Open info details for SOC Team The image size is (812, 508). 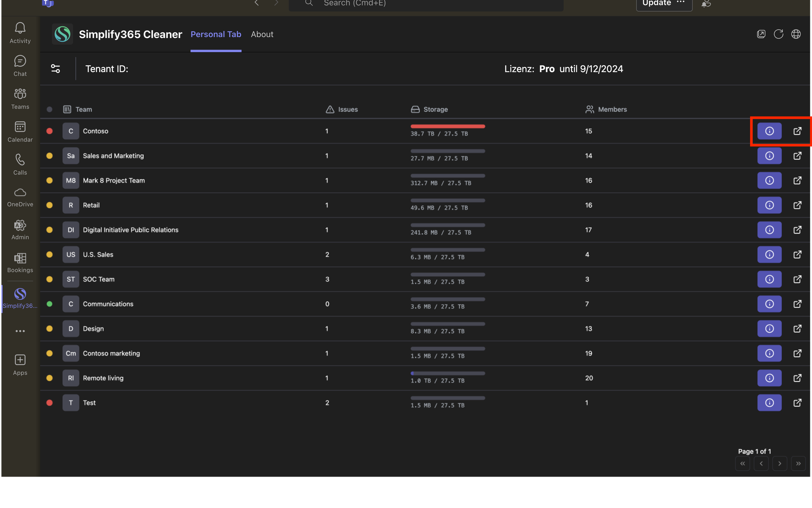pyautogui.click(x=769, y=279)
